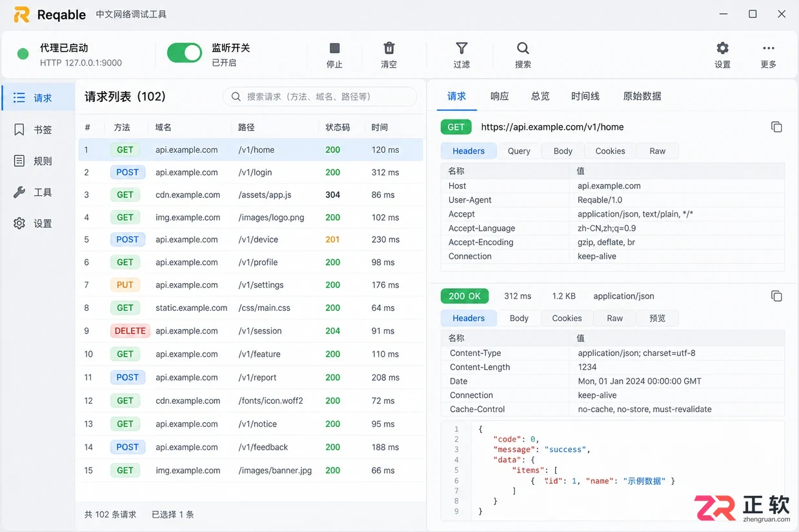799x532 pixels.
Task: Select the /v1/device request row
Action: [250, 239]
